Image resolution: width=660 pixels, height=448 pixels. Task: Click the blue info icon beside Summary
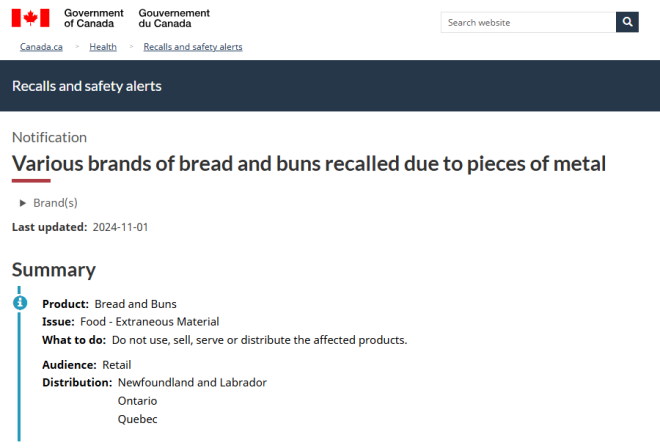(x=19, y=301)
